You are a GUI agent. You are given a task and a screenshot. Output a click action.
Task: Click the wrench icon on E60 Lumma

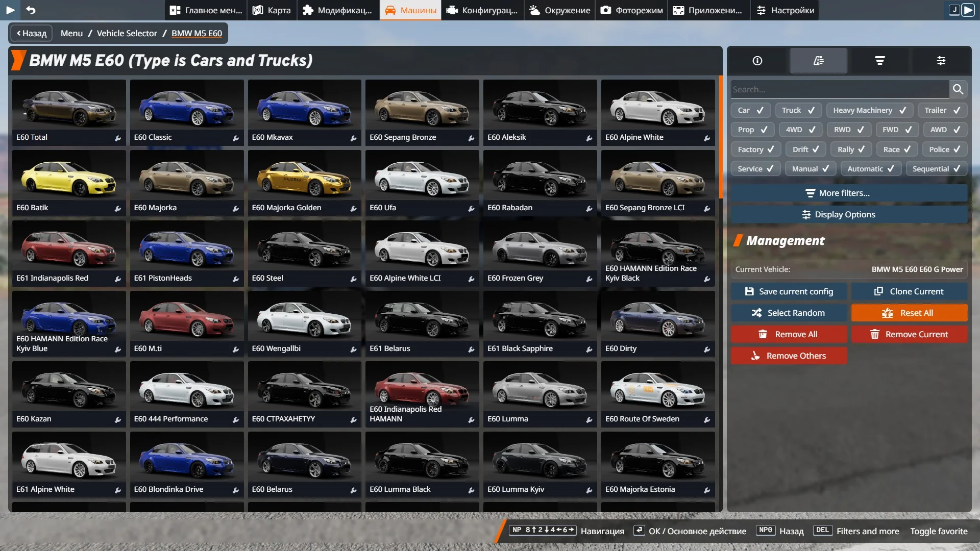point(589,419)
